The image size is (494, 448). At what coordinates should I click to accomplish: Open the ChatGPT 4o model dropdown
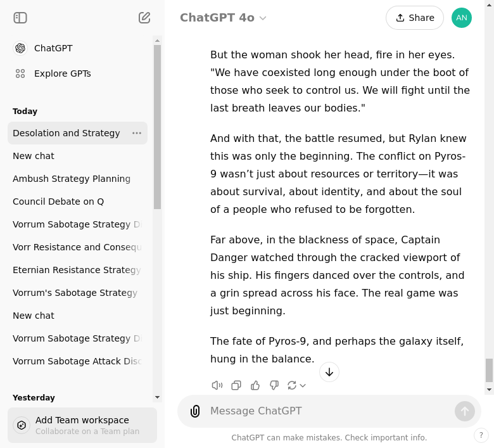223,18
